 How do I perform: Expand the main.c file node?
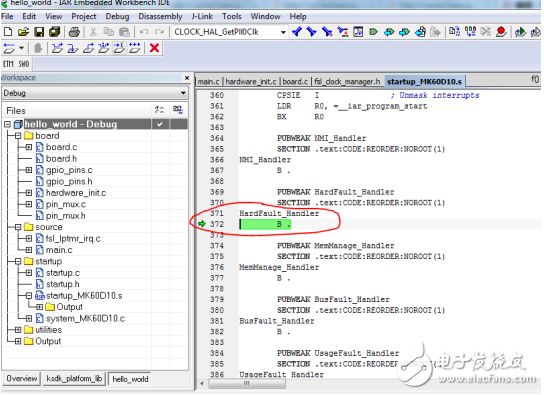pyautogui.click(x=29, y=250)
